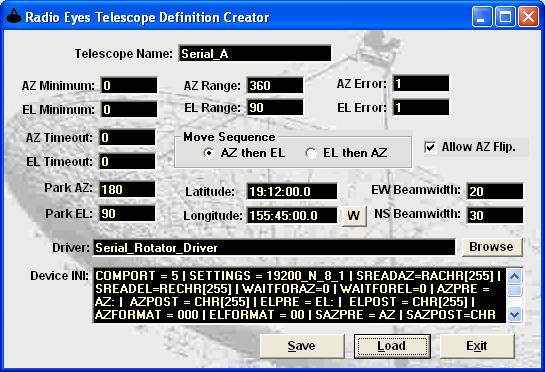545x372 pixels.
Task: Click the Park AZ field showing 180
Action: (127, 189)
